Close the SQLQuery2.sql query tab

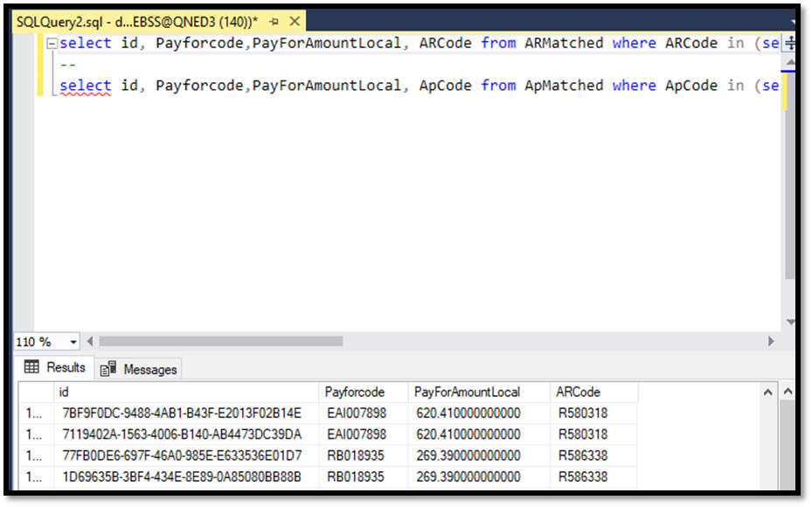click(295, 21)
